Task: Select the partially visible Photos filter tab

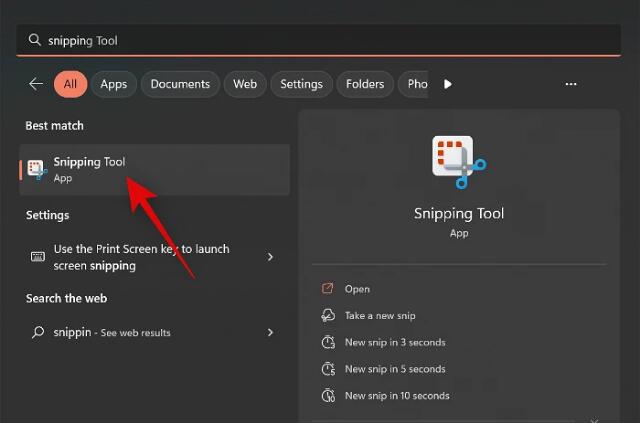Action: [x=413, y=84]
